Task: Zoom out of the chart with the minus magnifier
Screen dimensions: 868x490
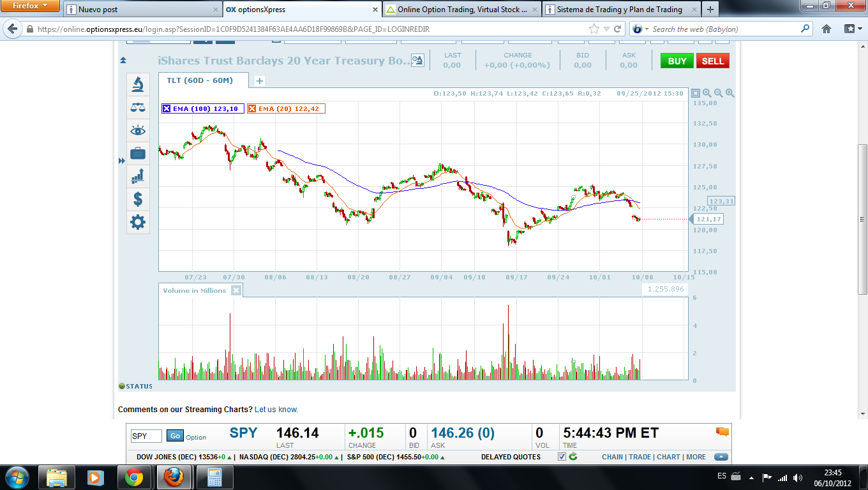Action: (719, 93)
